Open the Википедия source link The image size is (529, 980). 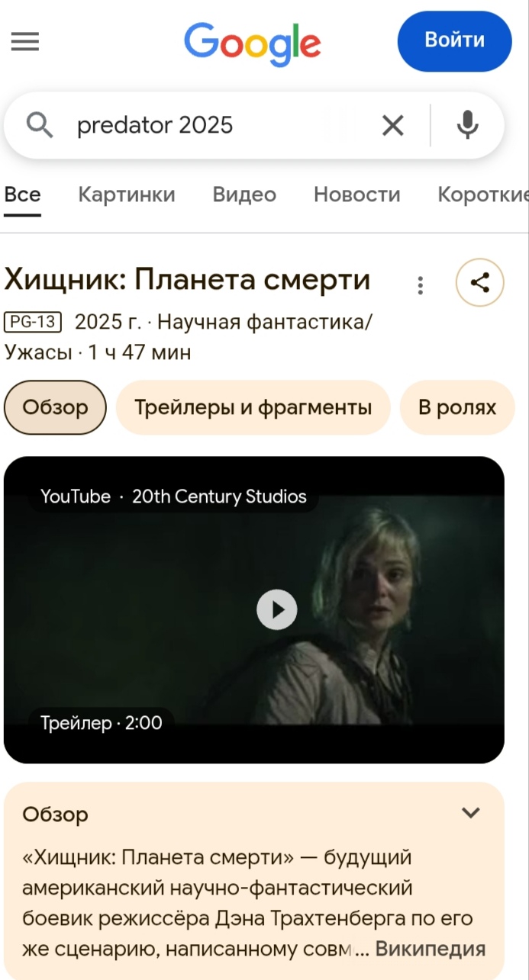(x=431, y=949)
